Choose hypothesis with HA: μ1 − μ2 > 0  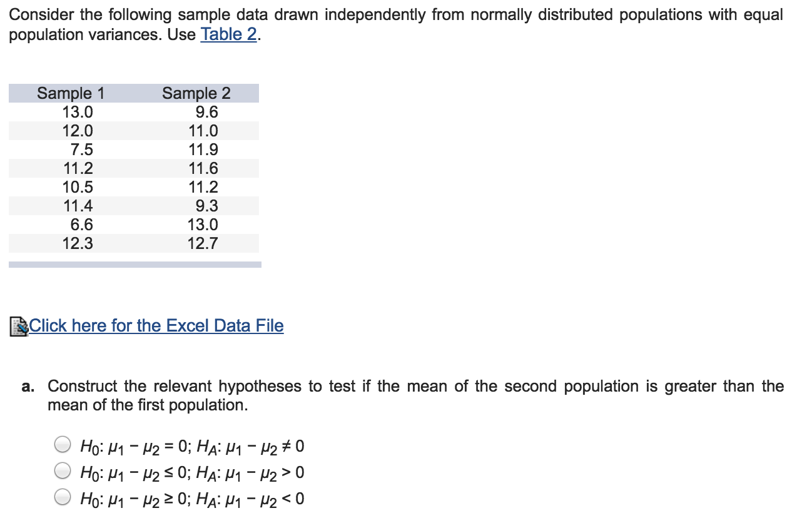(x=61, y=472)
